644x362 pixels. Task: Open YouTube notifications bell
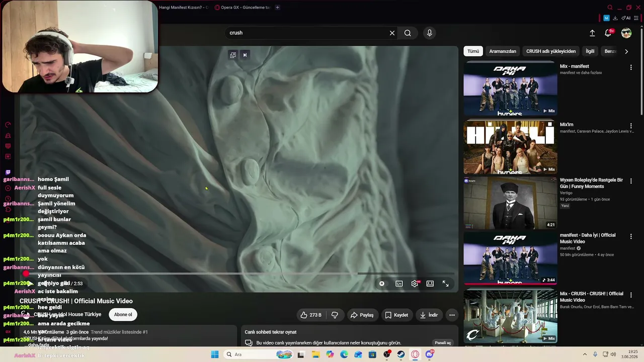tap(608, 33)
